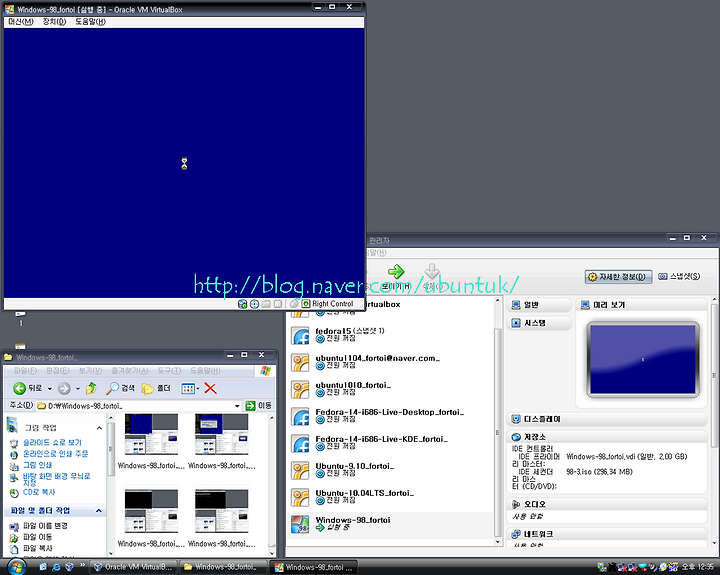The width and height of the screenshot is (720, 575).
Task: Click Ubuntu-9.10_fortoi_ Ubuntu logo icon
Action: click(301, 471)
